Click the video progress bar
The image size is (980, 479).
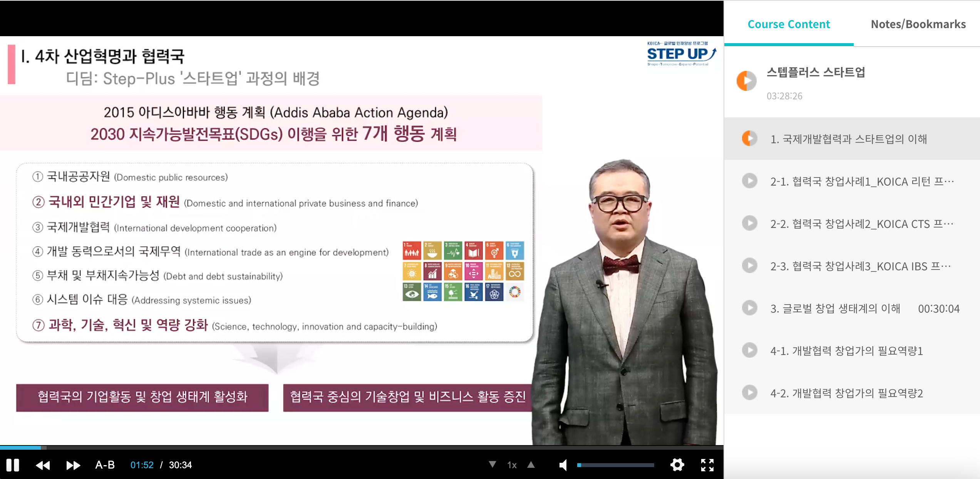pos(362,447)
